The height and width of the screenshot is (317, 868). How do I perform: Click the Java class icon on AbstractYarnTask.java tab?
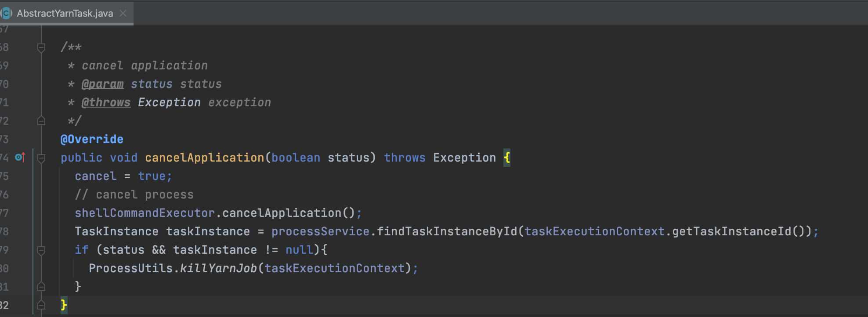coord(6,13)
